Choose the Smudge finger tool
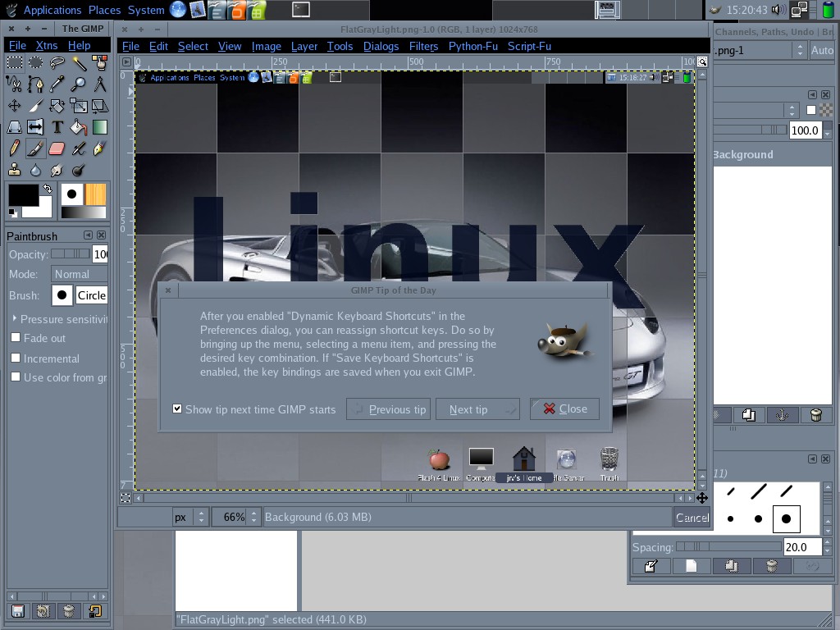Viewport: 840px width, 630px height. tap(57, 170)
